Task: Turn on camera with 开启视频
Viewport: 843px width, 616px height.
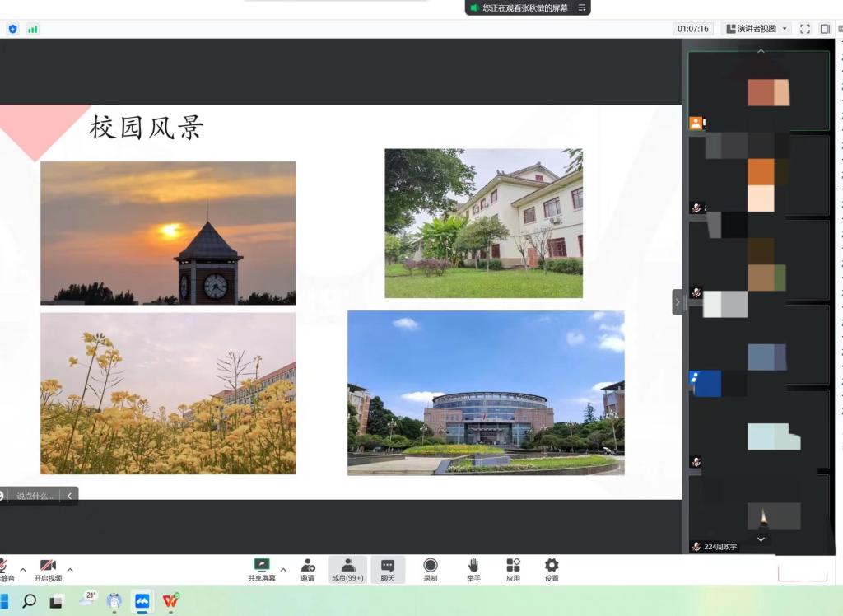Action: (x=45, y=568)
